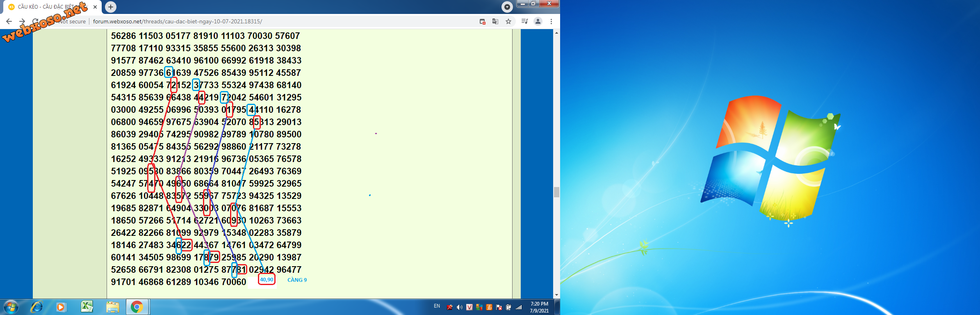This screenshot has height=315, width=980.
Task: Open the Windows Start menu
Action: 11,307
